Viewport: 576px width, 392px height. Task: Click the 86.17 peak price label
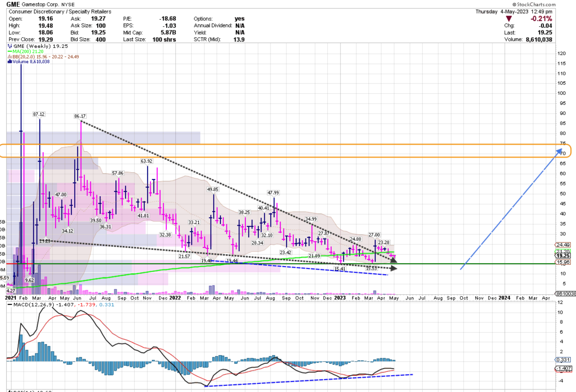(80, 116)
